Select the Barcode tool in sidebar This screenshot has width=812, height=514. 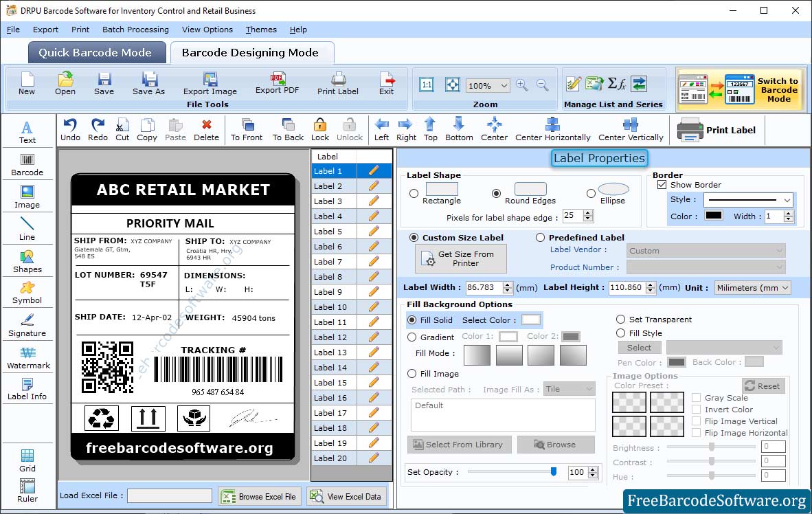(x=27, y=165)
